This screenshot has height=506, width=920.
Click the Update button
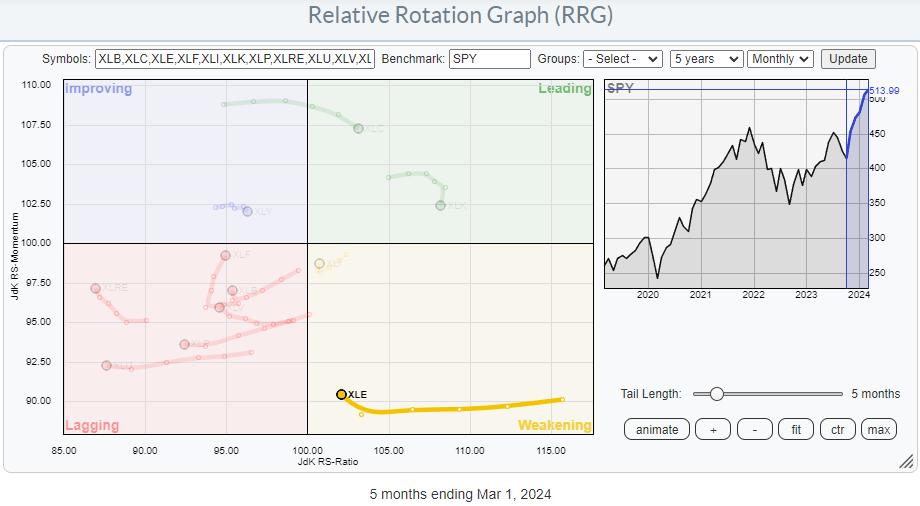tap(848, 59)
